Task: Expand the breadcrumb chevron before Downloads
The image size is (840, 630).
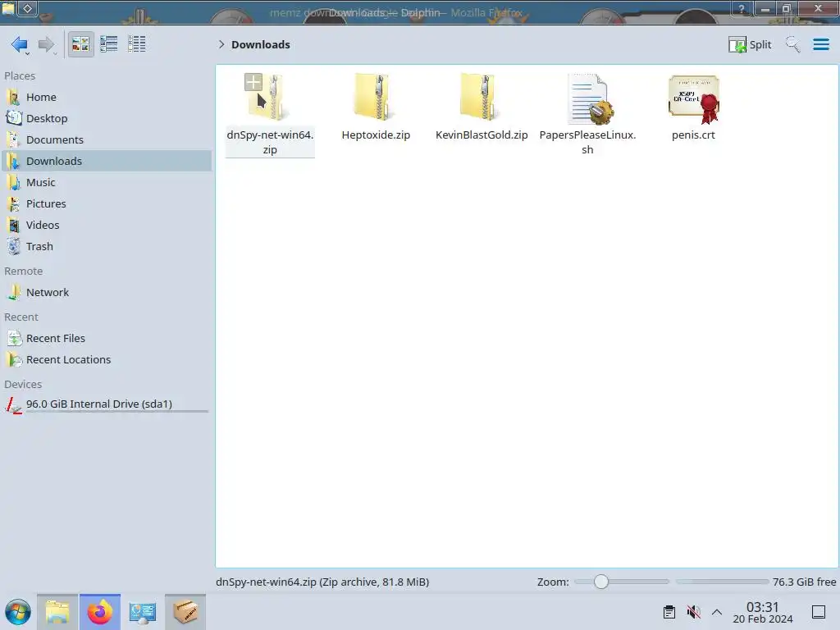Action: click(221, 44)
